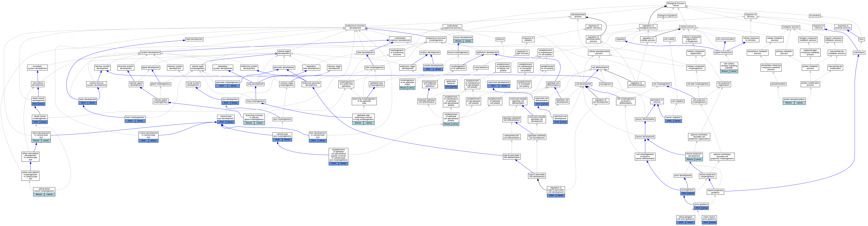868x226 pixels.
Task: Click the lung morphogenesis node
Action: click(256, 101)
